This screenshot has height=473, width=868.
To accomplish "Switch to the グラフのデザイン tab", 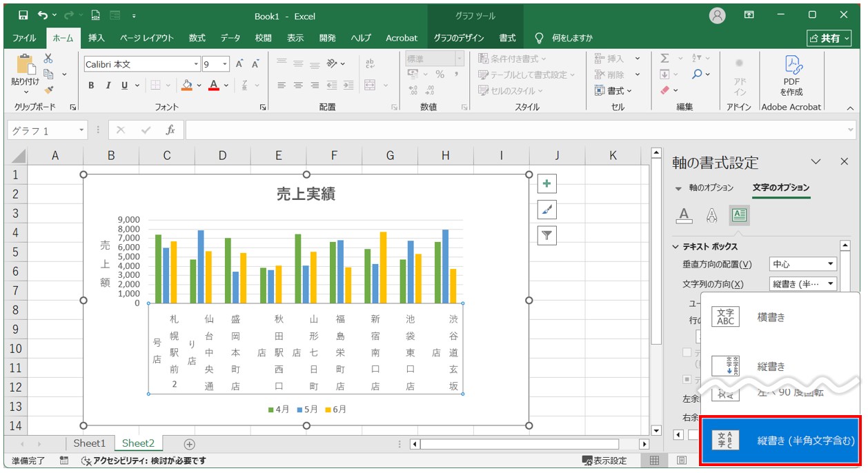I will pos(459,38).
